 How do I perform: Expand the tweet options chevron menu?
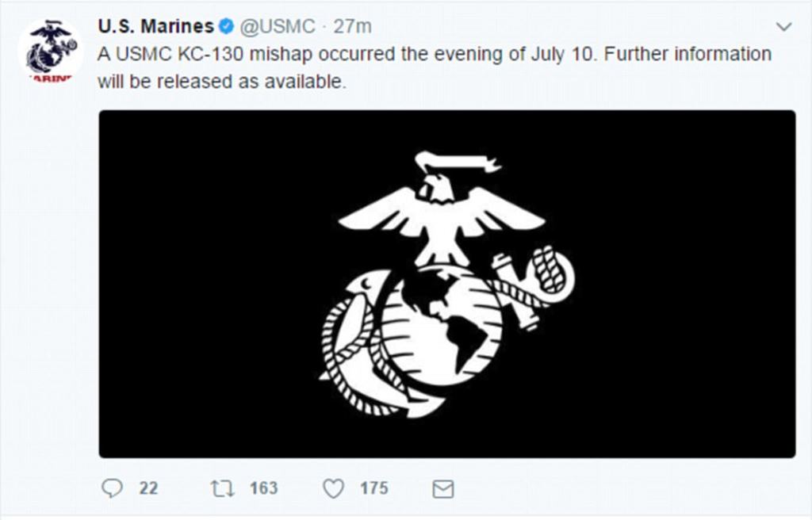pos(783,27)
